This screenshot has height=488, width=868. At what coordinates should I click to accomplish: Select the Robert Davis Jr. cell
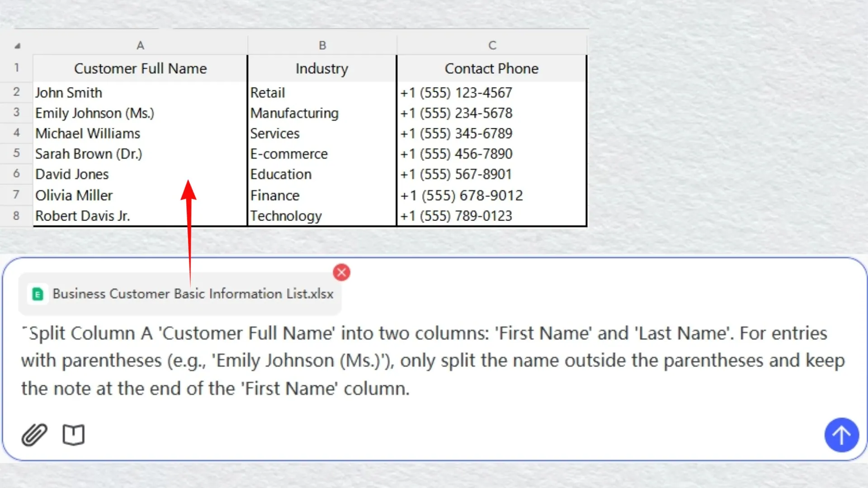[83, 216]
